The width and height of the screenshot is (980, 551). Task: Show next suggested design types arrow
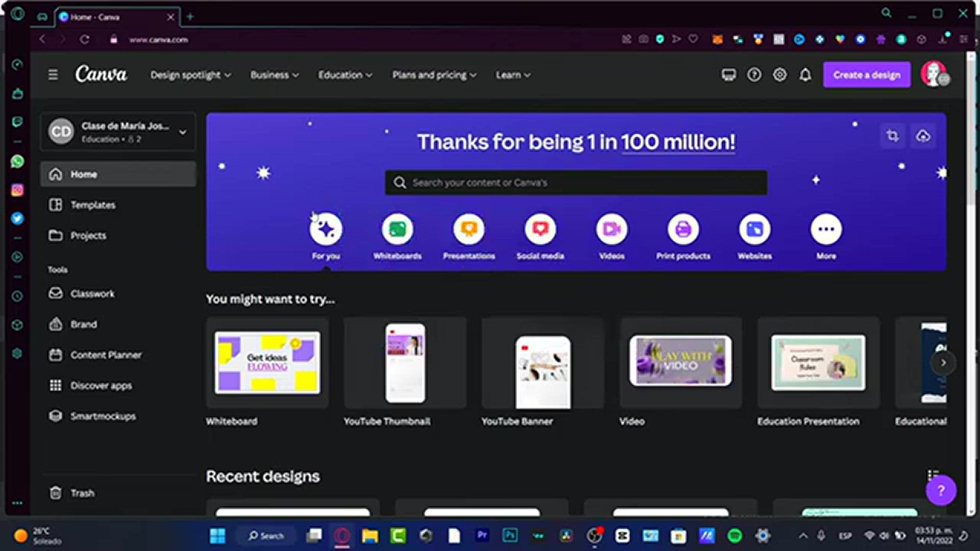[943, 363]
